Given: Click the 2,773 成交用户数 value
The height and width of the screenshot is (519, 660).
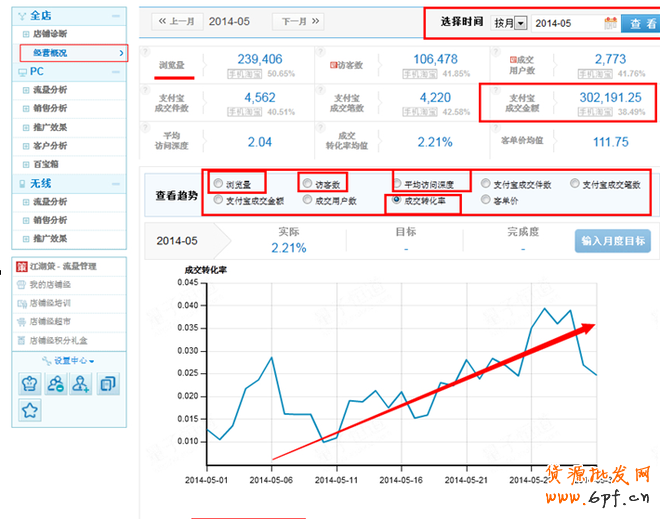Looking at the screenshot, I should (610, 59).
